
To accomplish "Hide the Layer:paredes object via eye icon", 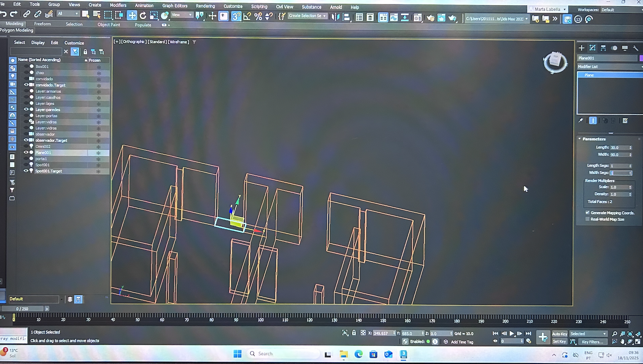I will 26,110.
